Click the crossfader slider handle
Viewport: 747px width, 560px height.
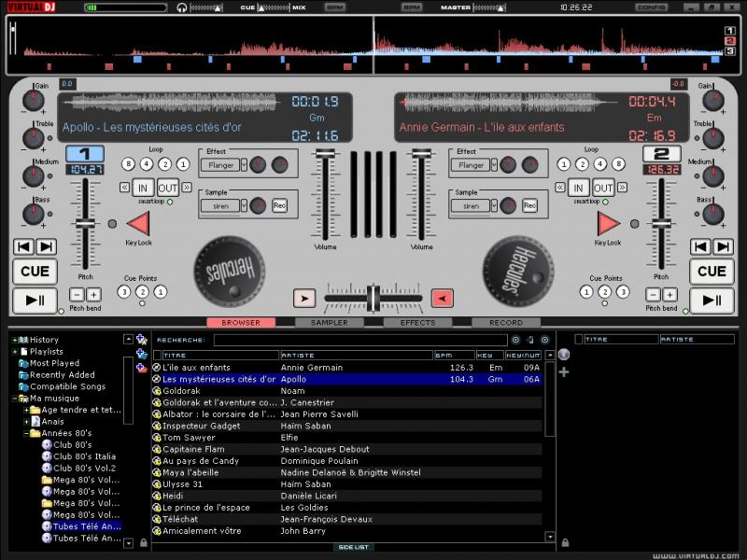click(373, 299)
